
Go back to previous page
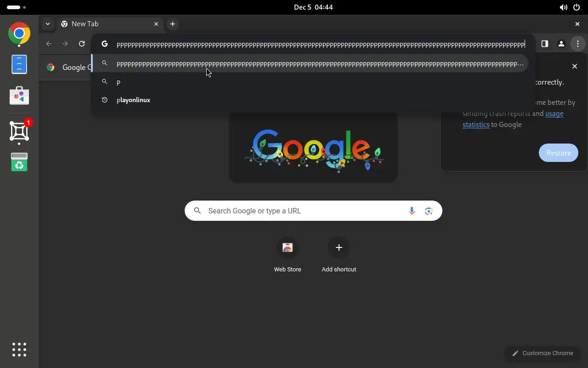coord(49,44)
